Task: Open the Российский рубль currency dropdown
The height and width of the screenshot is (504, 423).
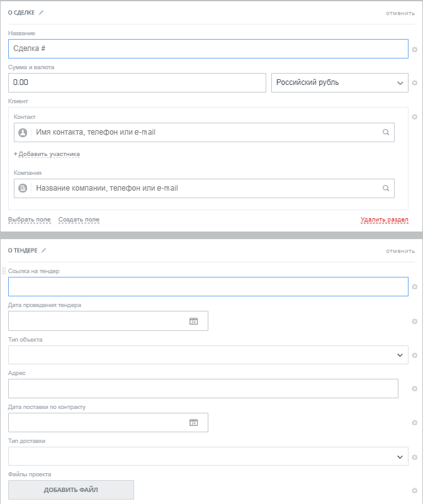Action: [x=340, y=82]
